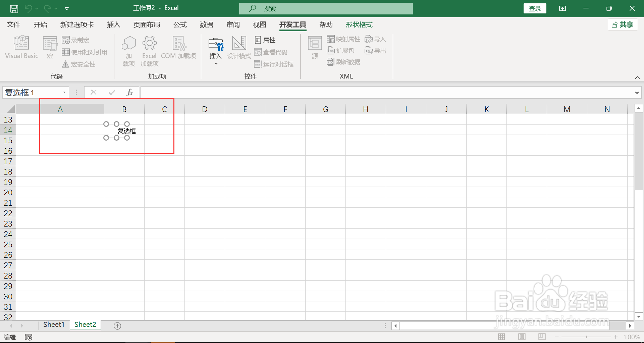Click the 宏 (Macros) icon

click(x=50, y=48)
